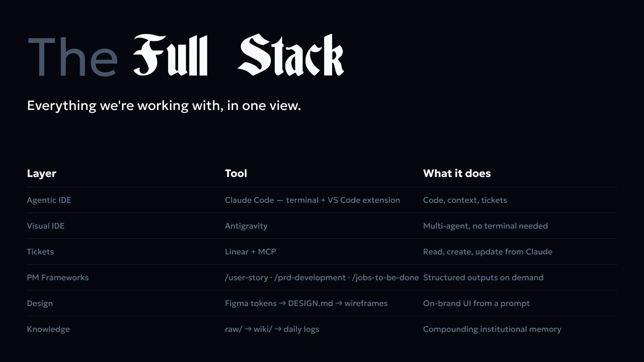Click the '/prd-development' command text

pos(310,278)
